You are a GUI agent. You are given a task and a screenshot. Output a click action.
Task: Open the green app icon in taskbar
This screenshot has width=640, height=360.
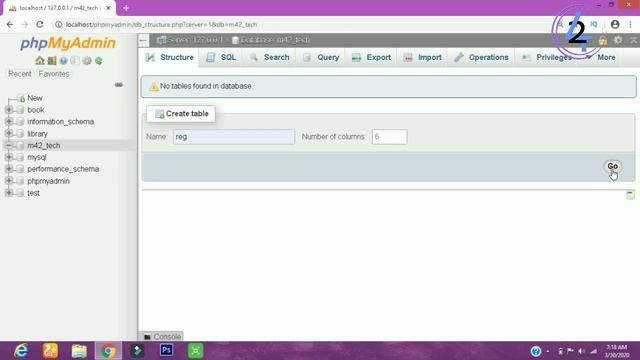click(x=196, y=351)
